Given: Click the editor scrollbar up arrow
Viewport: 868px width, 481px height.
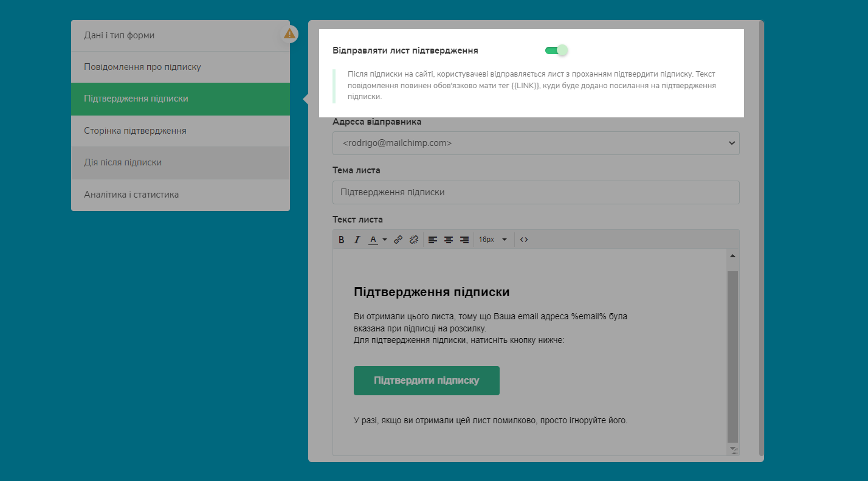Looking at the screenshot, I should coord(732,256).
